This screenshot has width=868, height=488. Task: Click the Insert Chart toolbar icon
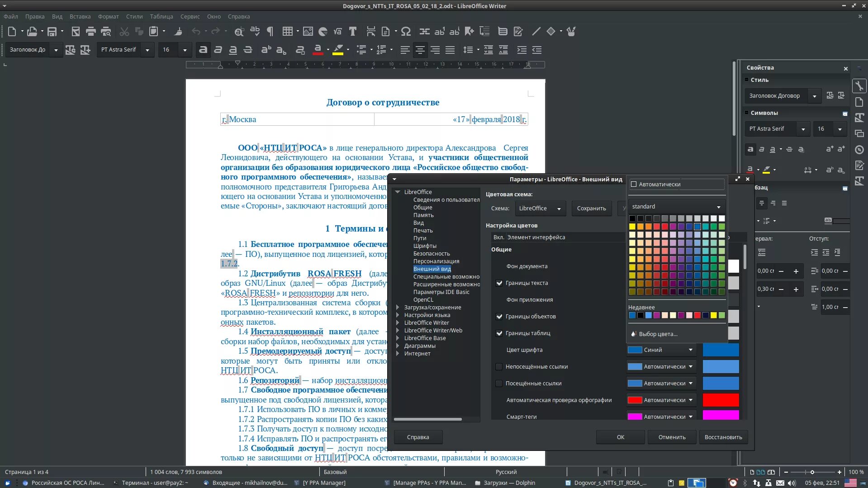pyautogui.click(x=323, y=31)
